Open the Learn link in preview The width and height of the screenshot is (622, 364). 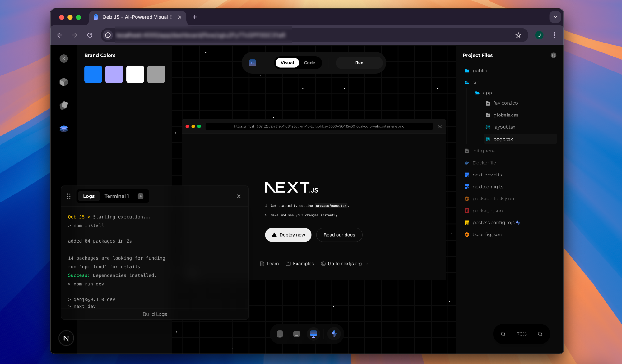pos(269,264)
